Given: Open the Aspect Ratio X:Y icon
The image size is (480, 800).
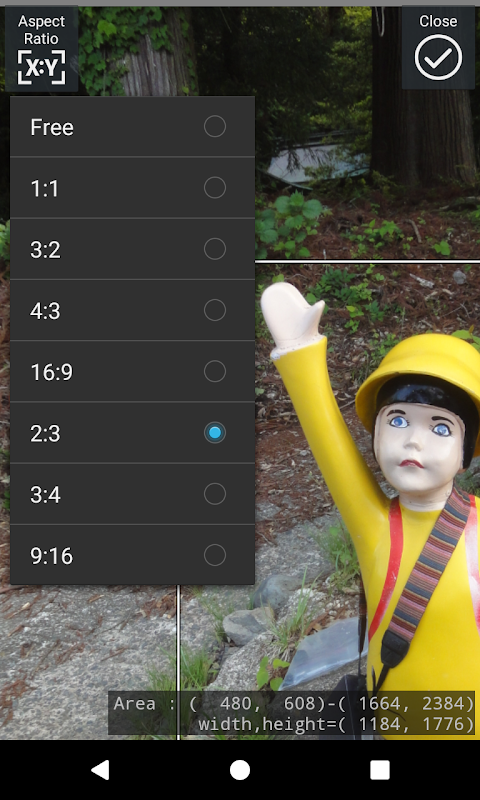Looking at the screenshot, I should click(x=41, y=66).
